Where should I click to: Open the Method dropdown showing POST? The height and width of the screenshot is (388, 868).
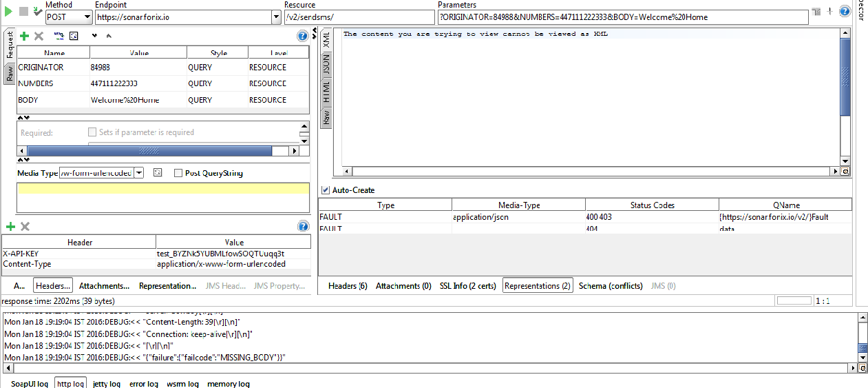[86, 17]
